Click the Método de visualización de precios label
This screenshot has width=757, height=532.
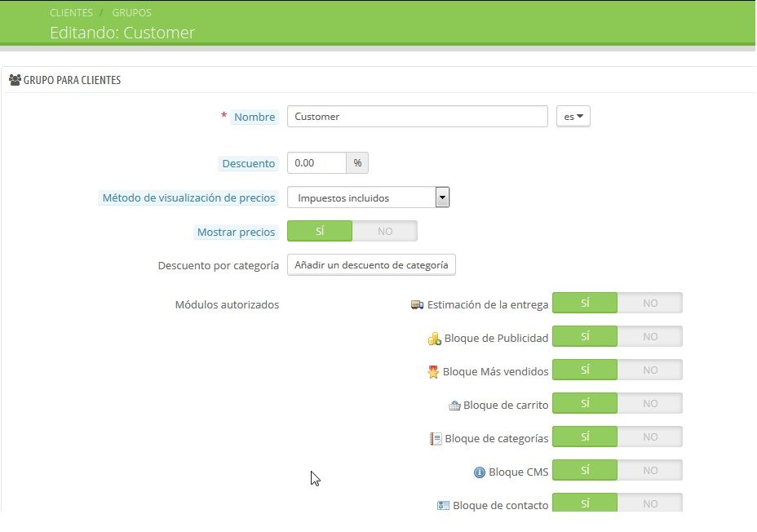pos(188,198)
